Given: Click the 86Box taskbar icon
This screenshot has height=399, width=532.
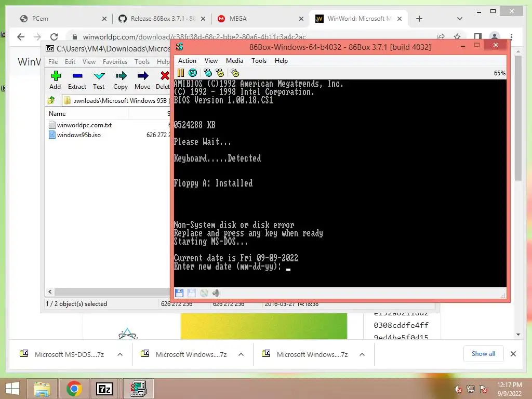Looking at the screenshot, I should coord(138,389).
